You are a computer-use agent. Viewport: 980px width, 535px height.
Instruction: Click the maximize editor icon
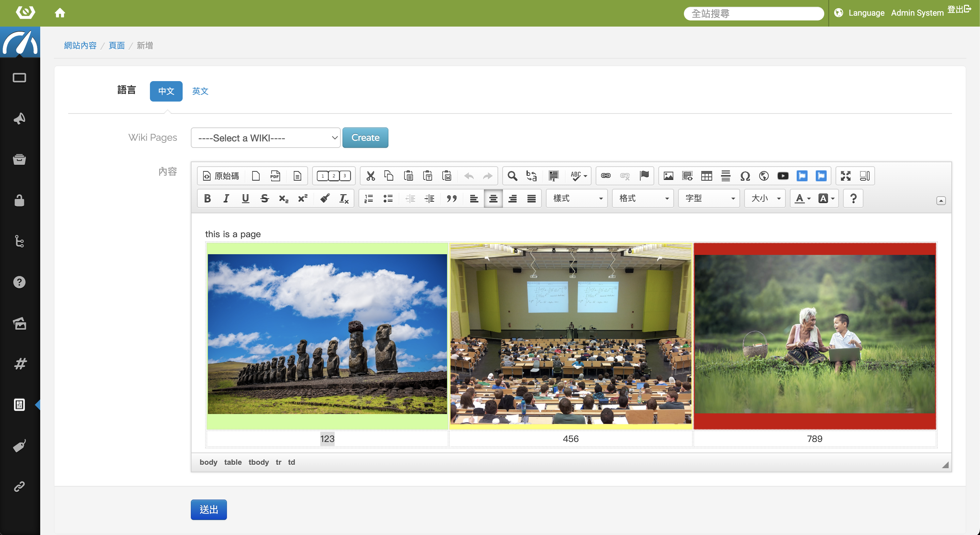point(845,176)
